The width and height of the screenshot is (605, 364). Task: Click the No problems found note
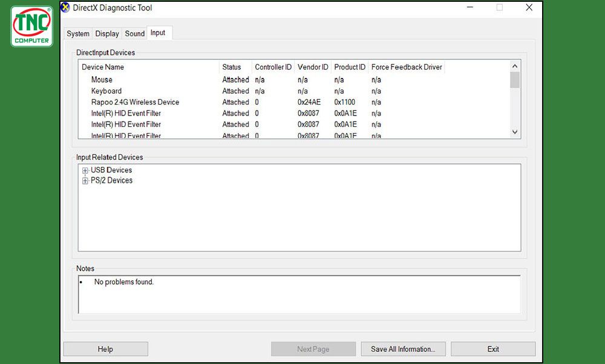[x=124, y=282]
